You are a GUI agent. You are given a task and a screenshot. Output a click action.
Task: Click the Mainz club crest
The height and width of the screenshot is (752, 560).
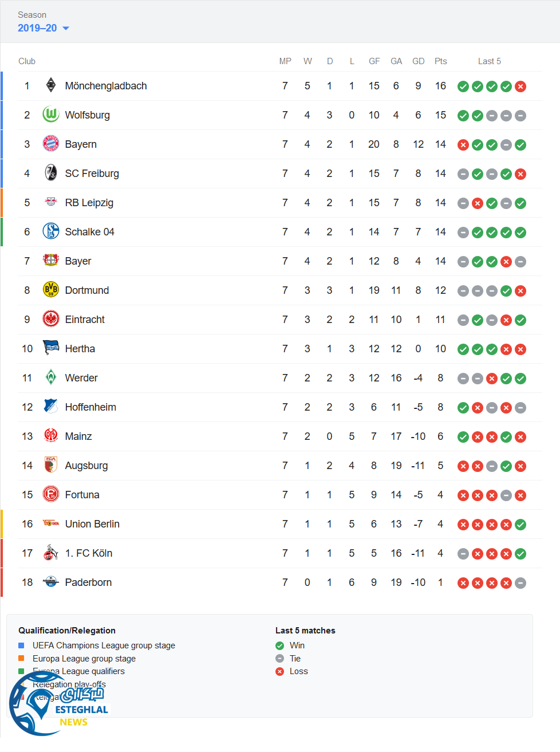coord(51,436)
